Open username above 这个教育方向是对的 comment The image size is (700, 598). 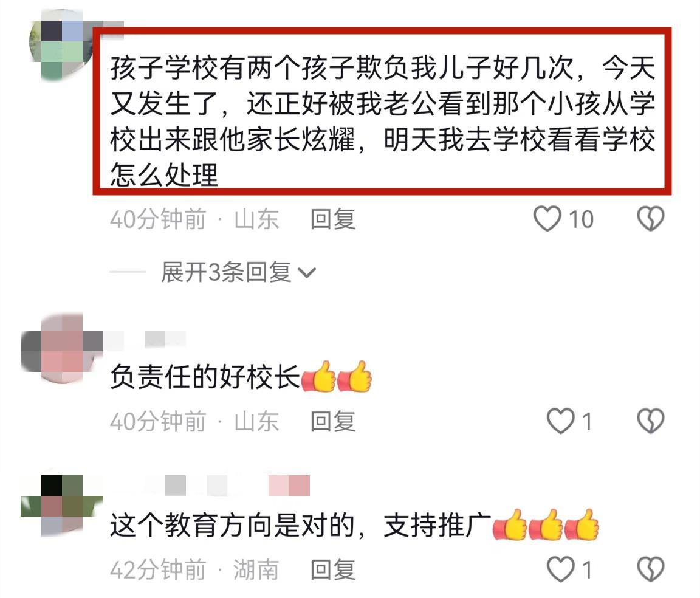(211, 486)
